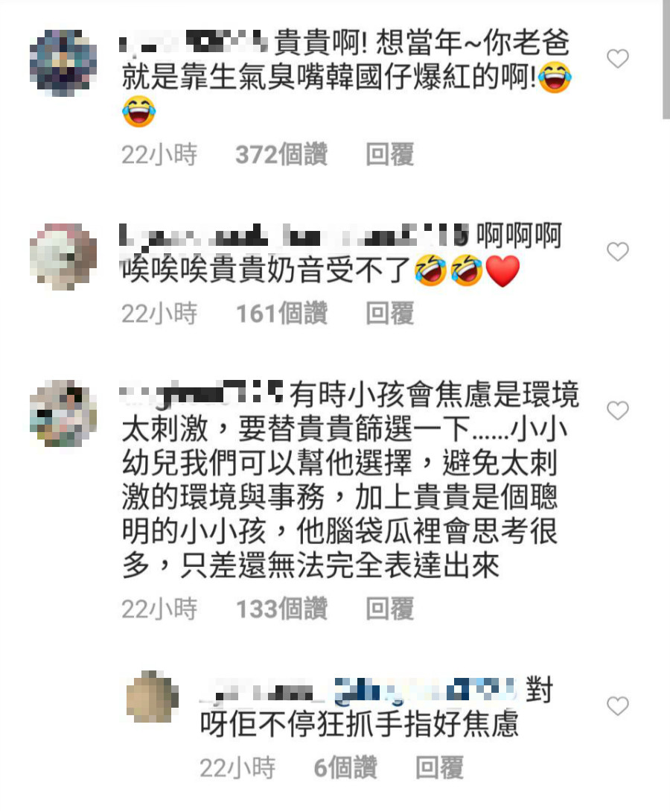Reply to the comment with 161 likes
Image resolution: width=670 pixels, height=812 pixels.
pyautogui.click(x=390, y=314)
